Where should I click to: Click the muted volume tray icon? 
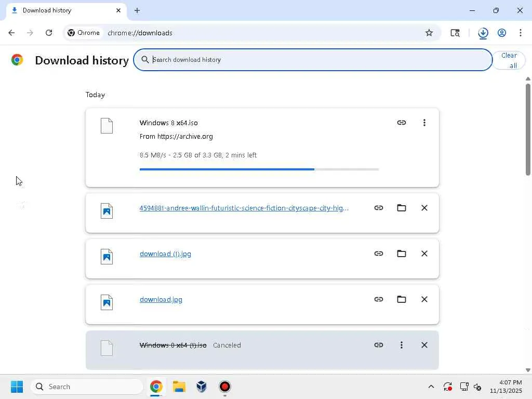coord(477,387)
